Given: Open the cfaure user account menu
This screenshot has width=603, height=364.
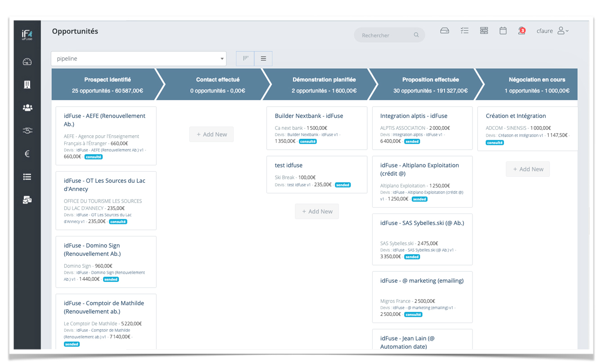Looking at the screenshot, I should point(553,31).
